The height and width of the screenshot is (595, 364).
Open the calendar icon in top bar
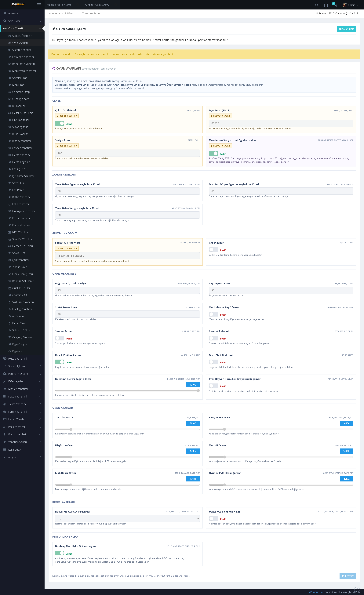point(326,5)
